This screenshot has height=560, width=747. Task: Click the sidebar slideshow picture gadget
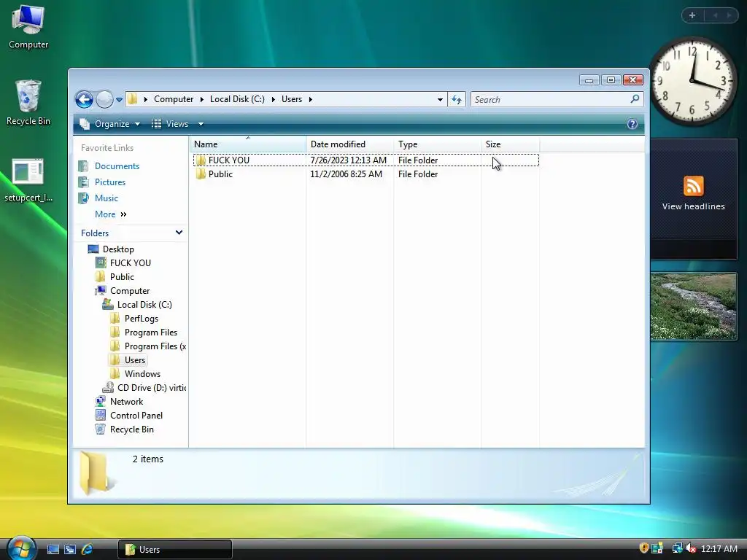coord(694,306)
